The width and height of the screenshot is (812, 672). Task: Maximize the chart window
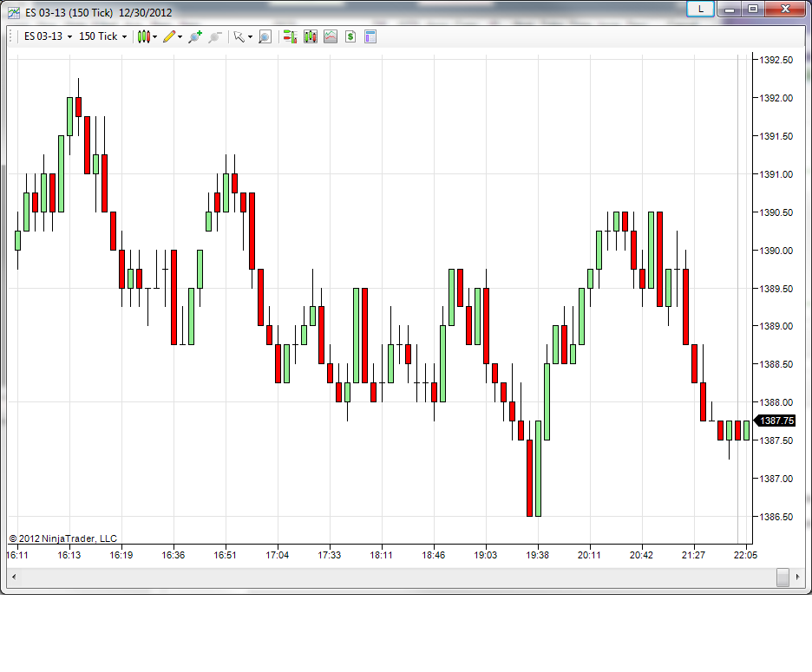tap(753, 9)
